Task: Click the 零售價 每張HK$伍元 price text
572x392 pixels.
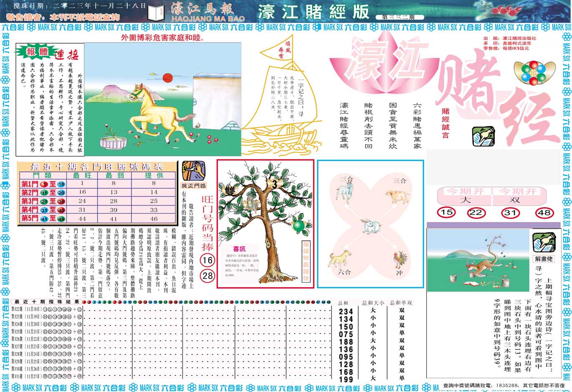Action: 506,49
